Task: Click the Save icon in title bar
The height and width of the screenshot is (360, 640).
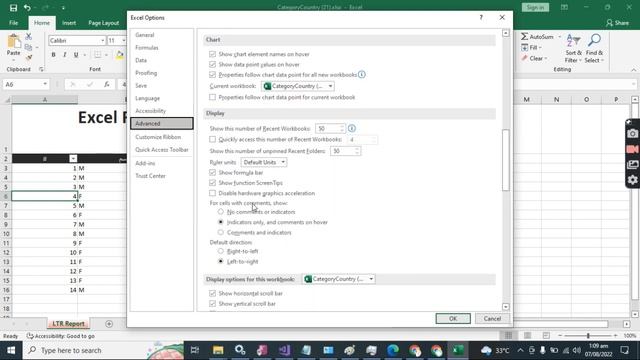Action: tap(13, 8)
